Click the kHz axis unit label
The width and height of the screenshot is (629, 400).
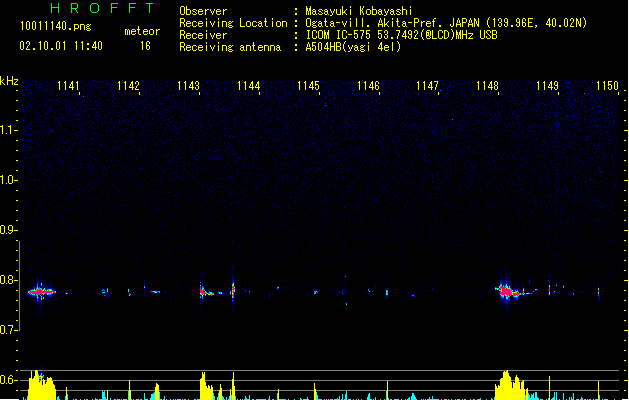pyautogui.click(x=9, y=81)
